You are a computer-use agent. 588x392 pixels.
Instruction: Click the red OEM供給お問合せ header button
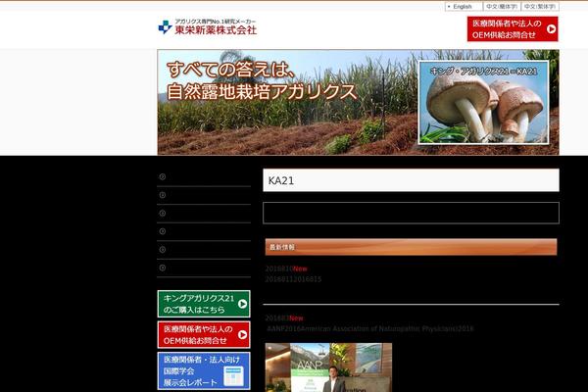tap(513, 28)
